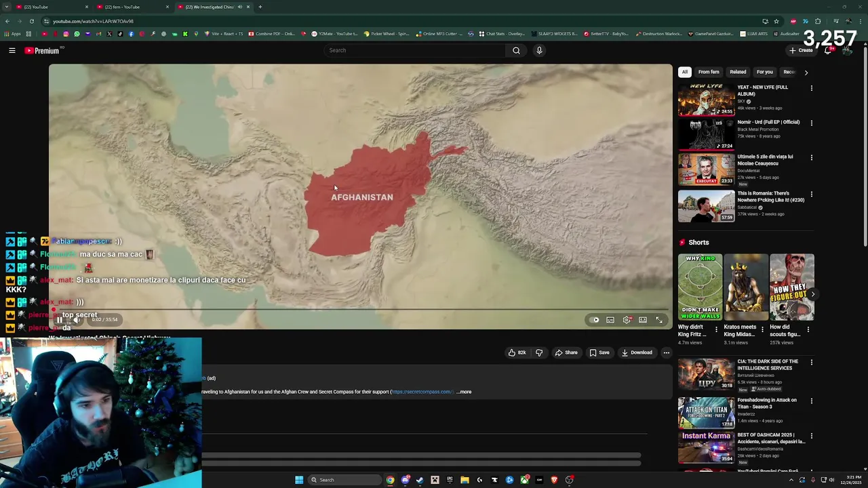This screenshot has height=488, width=868.
Task: Open the 'Picker Wheel' bookmark
Action: 387,34
